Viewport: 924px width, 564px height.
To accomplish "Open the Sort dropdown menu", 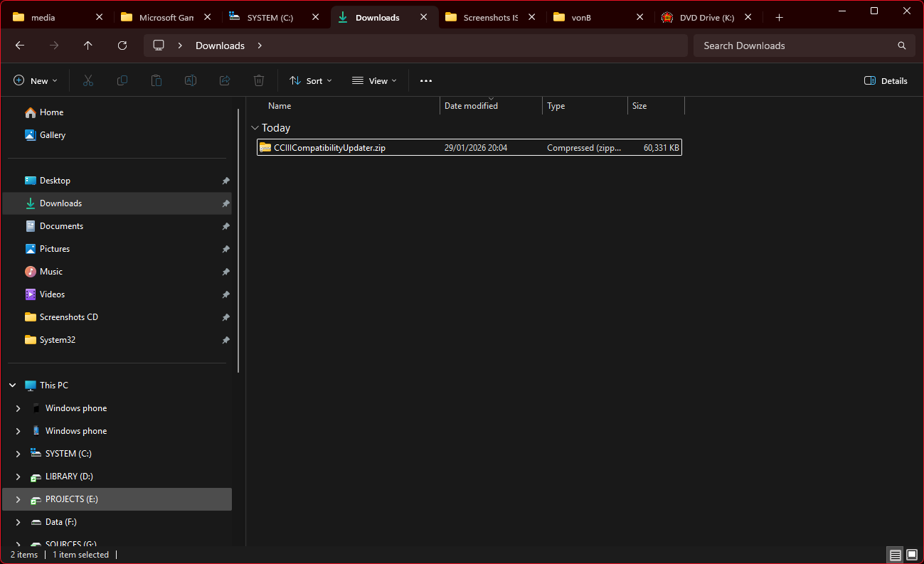I will 311,81.
